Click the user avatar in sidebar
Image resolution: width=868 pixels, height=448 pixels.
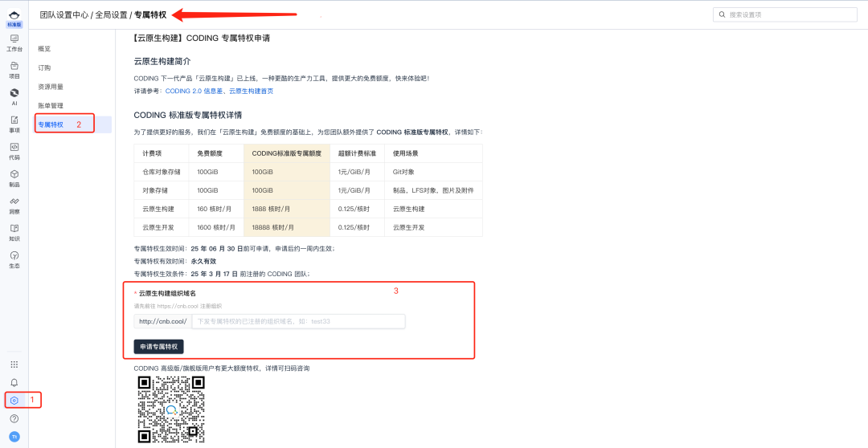(14, 437)
